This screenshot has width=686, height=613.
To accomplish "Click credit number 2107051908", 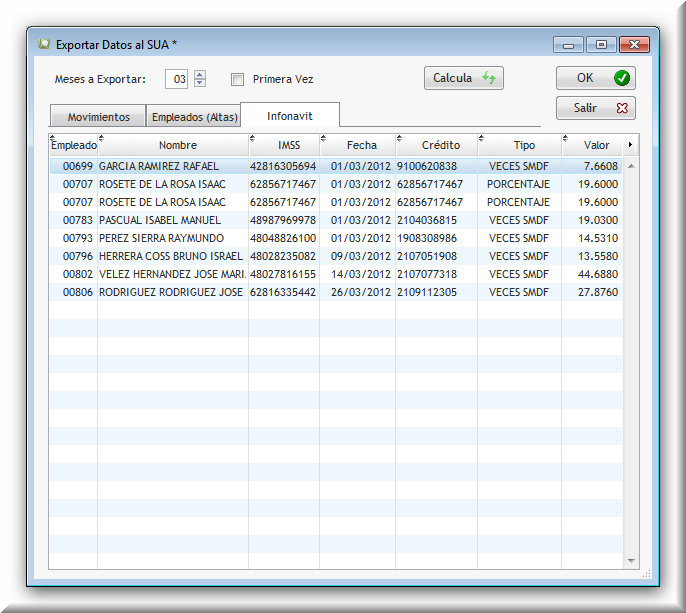I will [427, 256].
